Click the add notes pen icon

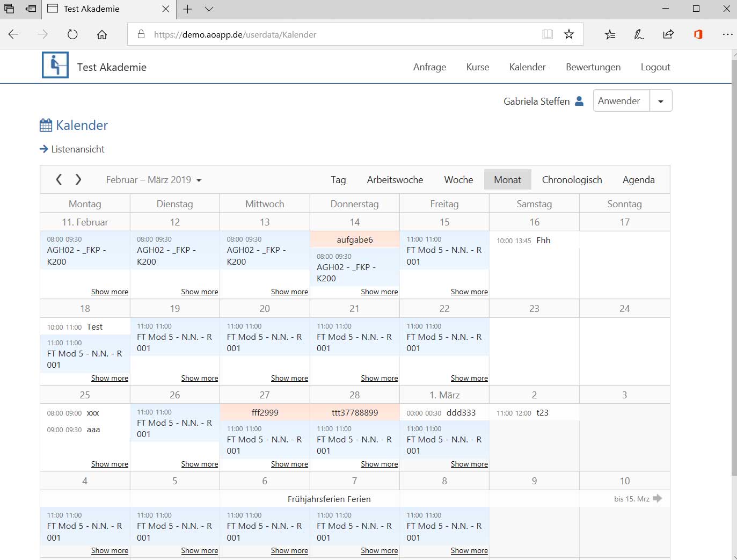coord(639,34)
